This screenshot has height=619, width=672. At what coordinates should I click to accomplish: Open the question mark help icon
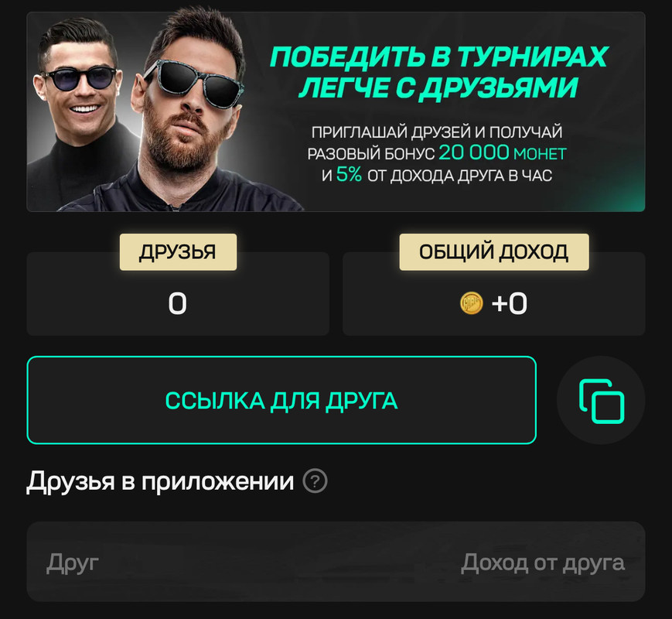315,481
